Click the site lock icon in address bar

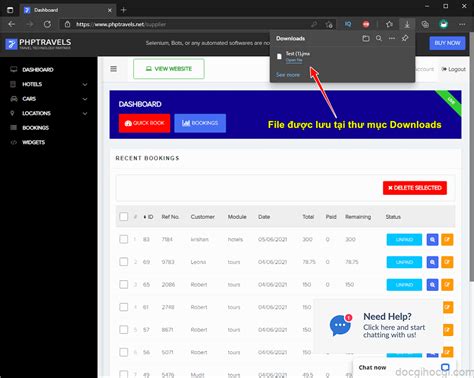(67, 24)
